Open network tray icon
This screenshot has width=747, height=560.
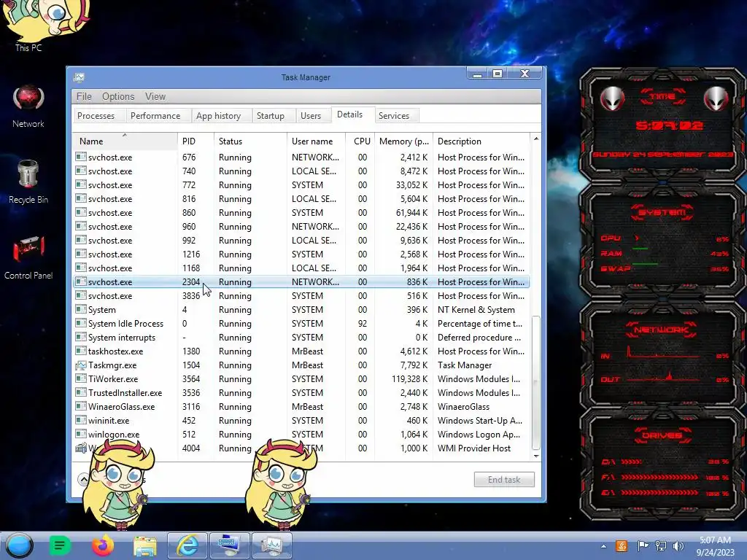click(661, 546)
